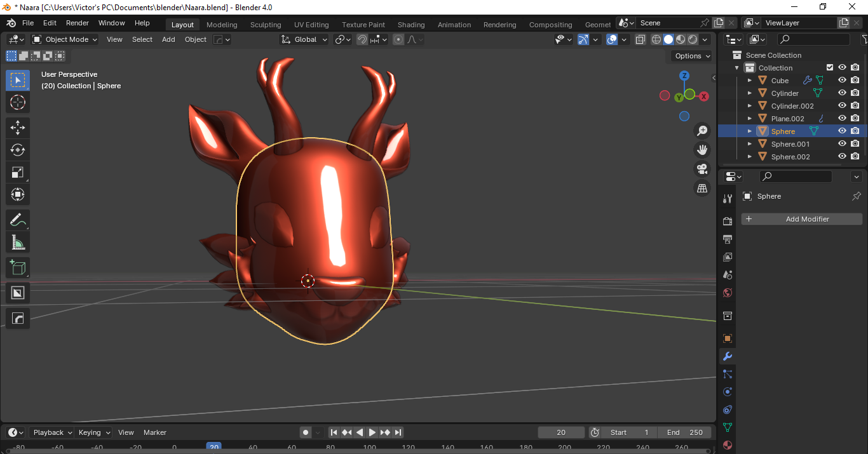Toggle auto keying record button

click(x=306, y=432)
